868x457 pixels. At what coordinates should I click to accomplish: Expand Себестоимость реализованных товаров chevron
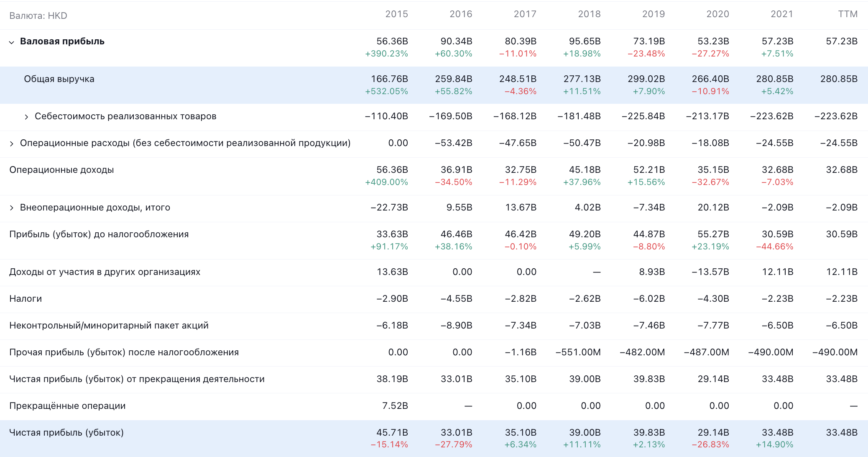pyautogui.click(x=26, y=117)
